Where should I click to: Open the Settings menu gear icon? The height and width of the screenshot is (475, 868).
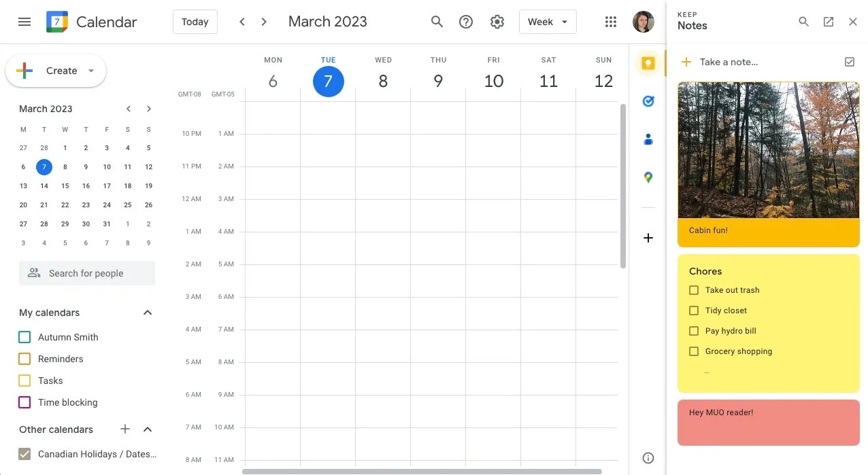pos(497,21)
